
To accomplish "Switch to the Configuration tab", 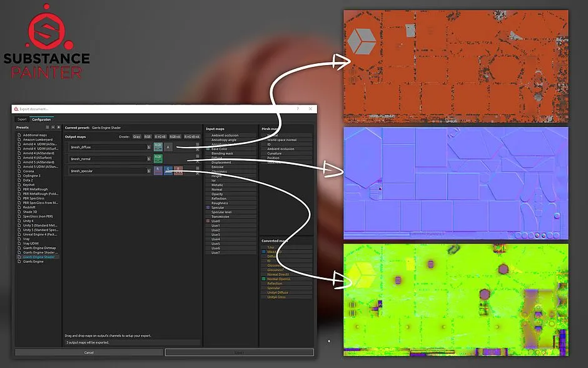I will pyautogui.click(x=41, y=119).
